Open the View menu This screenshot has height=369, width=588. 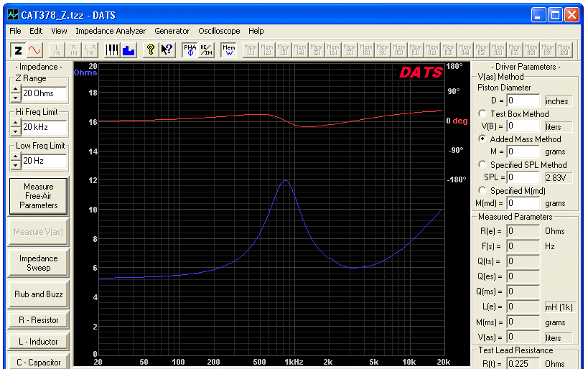59,31
